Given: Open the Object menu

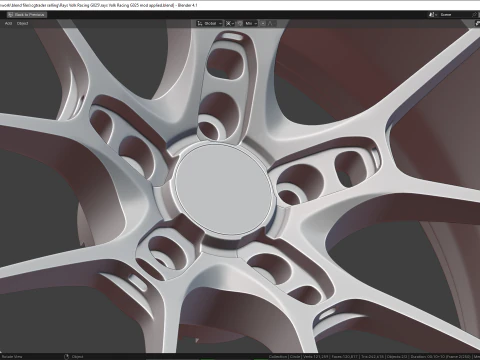Looking at the screenshot, I should (x=22, y=23).
